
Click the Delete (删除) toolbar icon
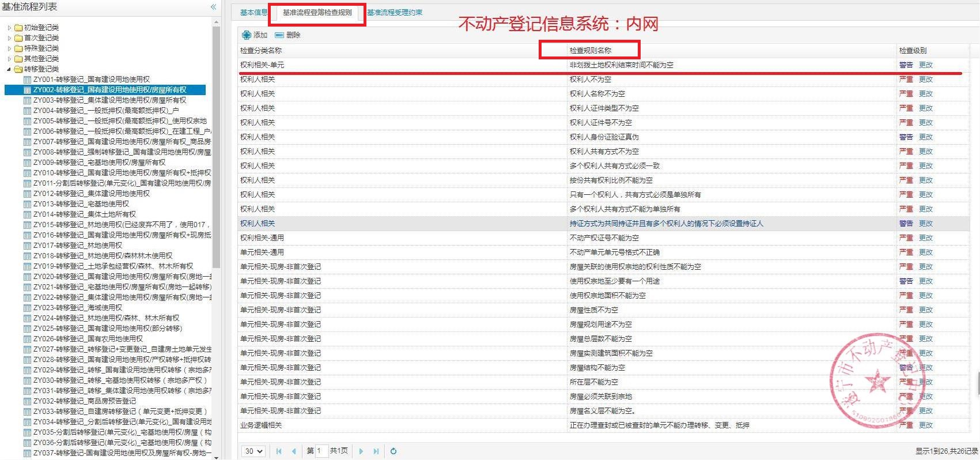[x=279, y=35]
